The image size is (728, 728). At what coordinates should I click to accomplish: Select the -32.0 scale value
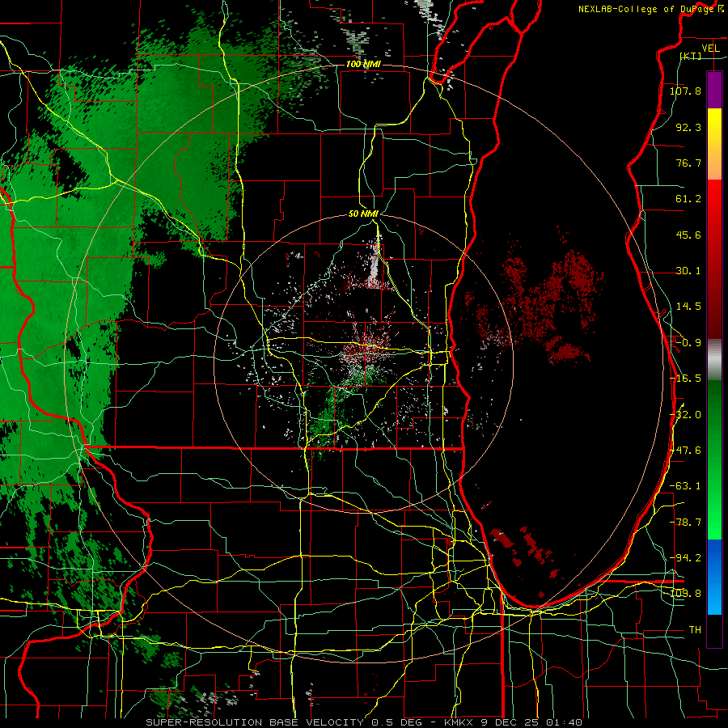click(686, 415)
